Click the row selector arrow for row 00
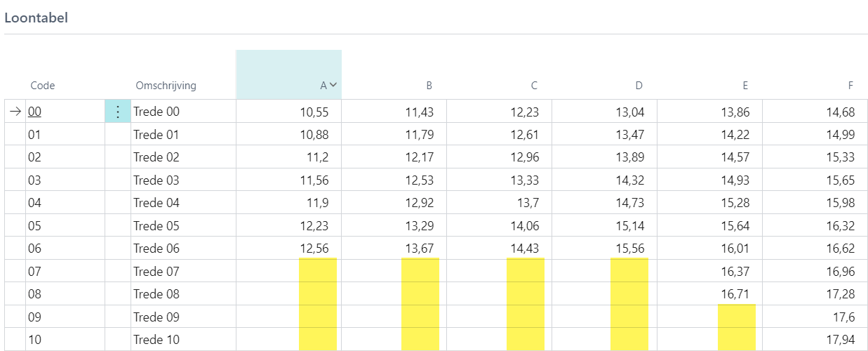868x351 pixels. [15, 112]
